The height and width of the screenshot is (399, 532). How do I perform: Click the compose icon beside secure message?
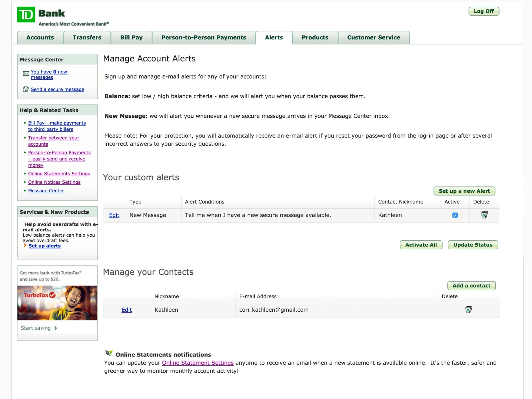coord(26,89)
